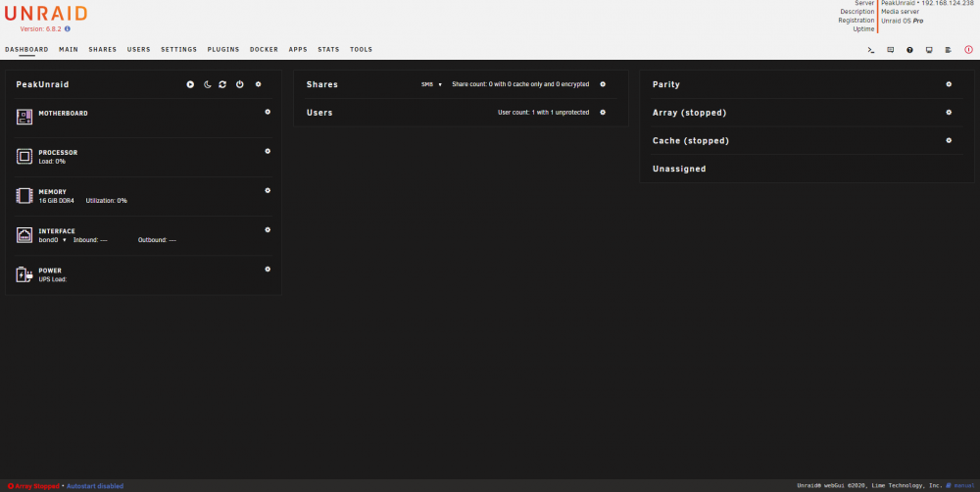Open the Motherboard settings gear
980x492 pixels.
(268, 112)
